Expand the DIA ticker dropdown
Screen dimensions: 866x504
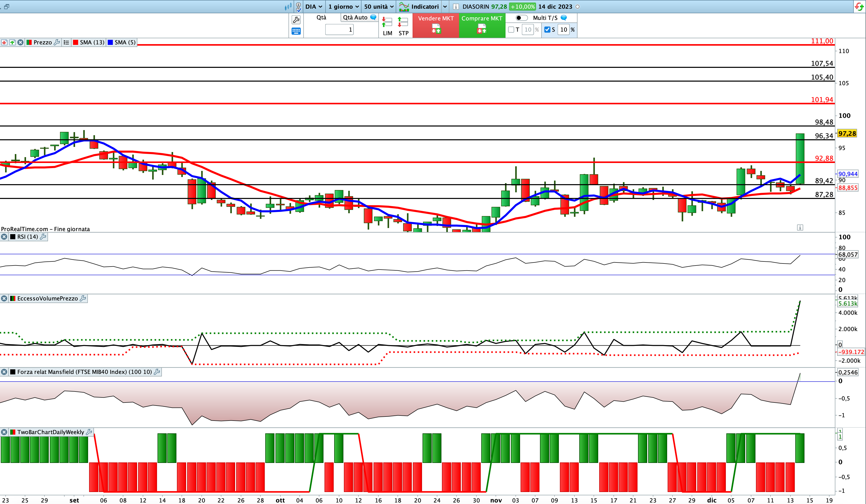click(314, 7)
